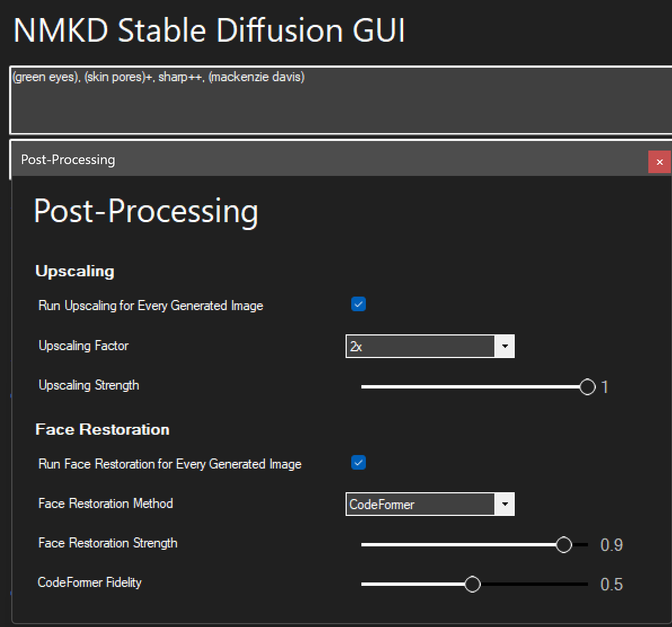
Task: Click the Face Restoration Strength slider thumb
Action: [x=564, y=545]
